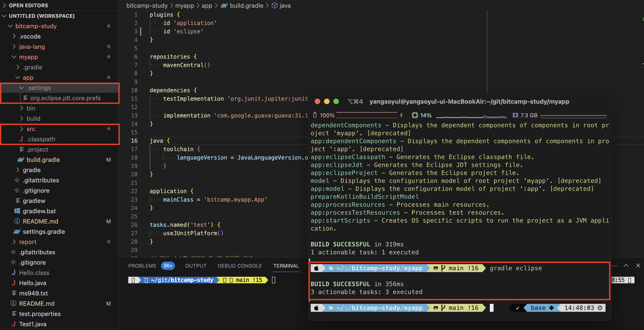Click the cube icon next to java in breadcrumb
644x330 pixels.
pos(274,6)
